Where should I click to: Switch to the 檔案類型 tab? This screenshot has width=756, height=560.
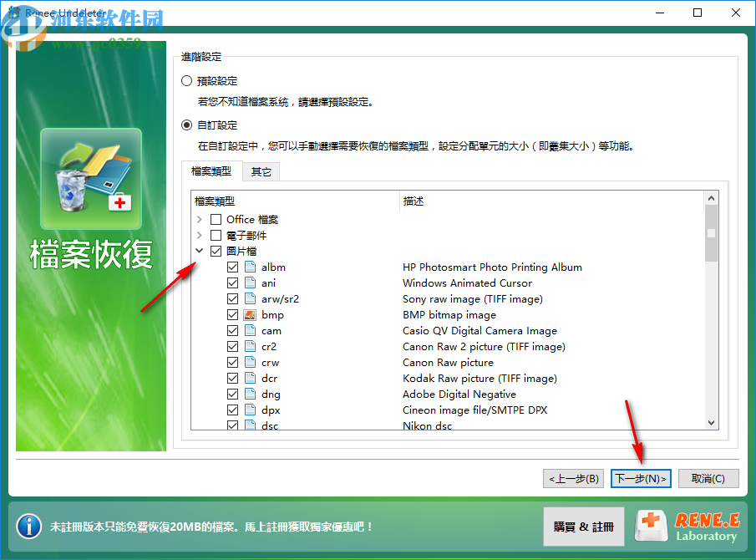pos(211,171)
